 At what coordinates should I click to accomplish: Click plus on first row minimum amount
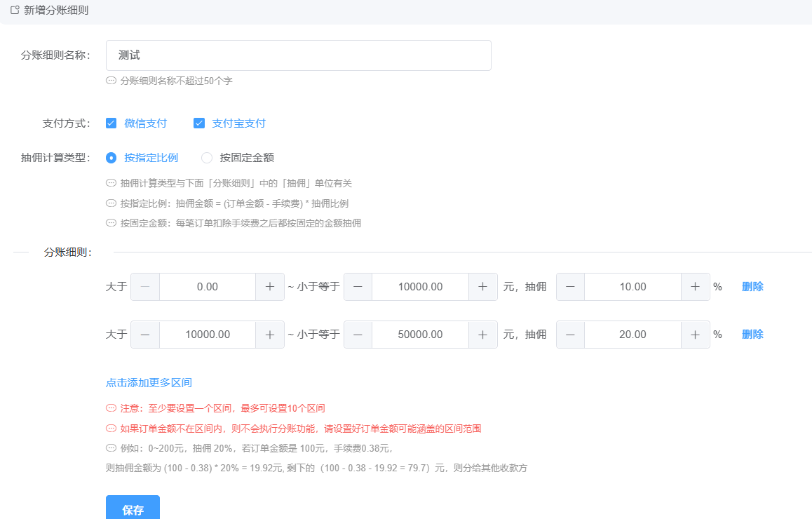[x=269, y=287]
